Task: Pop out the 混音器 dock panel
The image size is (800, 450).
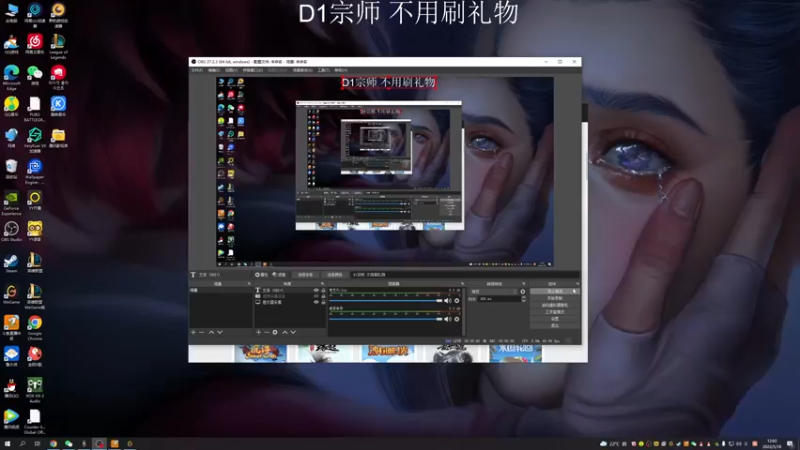Action: pos(462,284)
